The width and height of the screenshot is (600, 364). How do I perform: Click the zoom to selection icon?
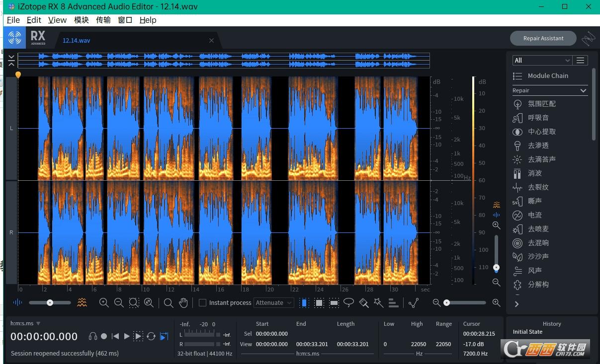pos(134,302)
